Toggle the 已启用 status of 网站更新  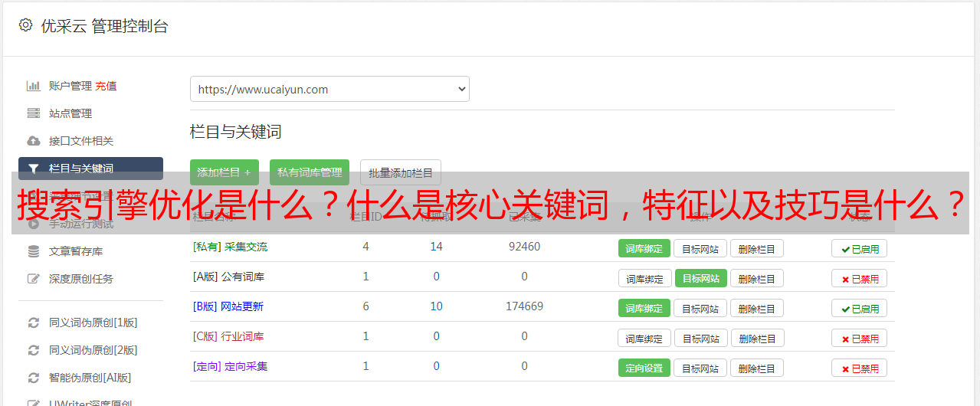pyautogui.click(x=860, y=308)
